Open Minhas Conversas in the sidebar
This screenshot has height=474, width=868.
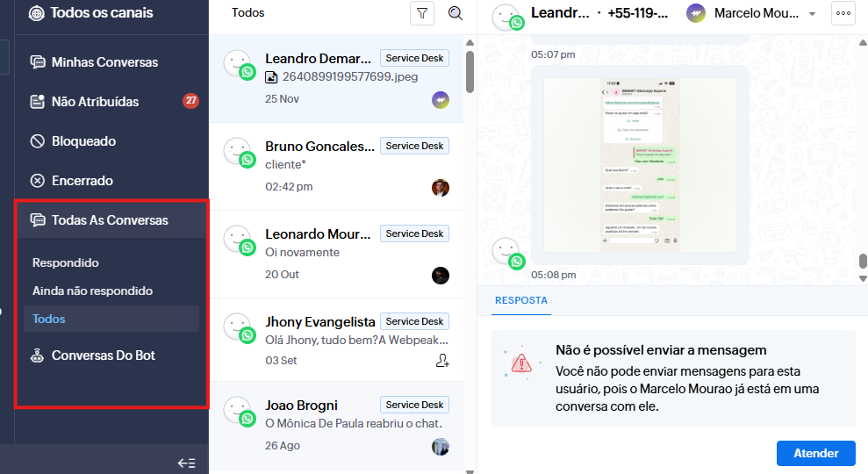[x=104, y=62]
